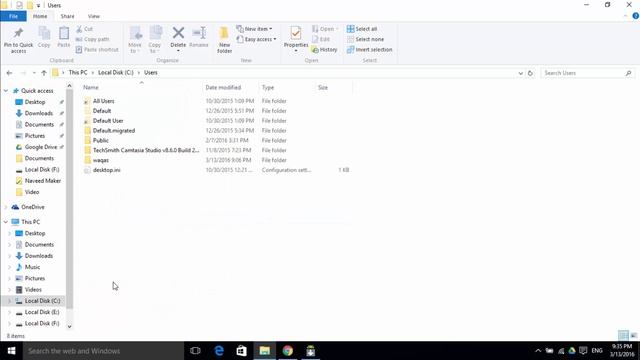Open Windows Store from the taskbar

(242, 351)
